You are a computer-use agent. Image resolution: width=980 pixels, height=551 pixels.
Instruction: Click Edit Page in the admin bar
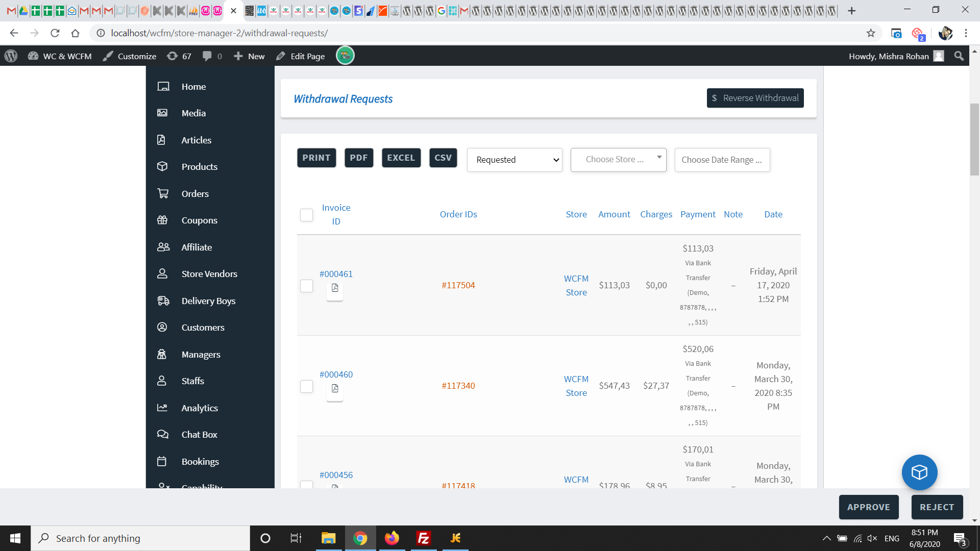coord(301,56)
